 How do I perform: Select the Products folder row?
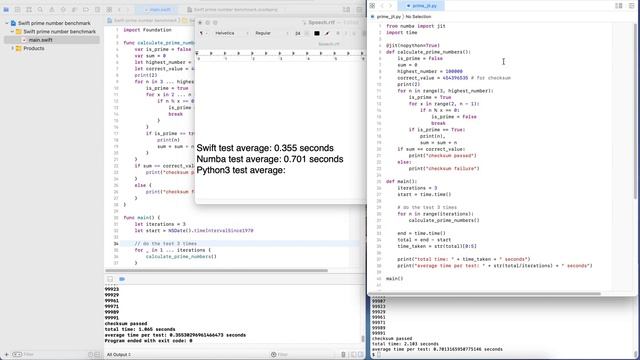click(x=51, y=48)
